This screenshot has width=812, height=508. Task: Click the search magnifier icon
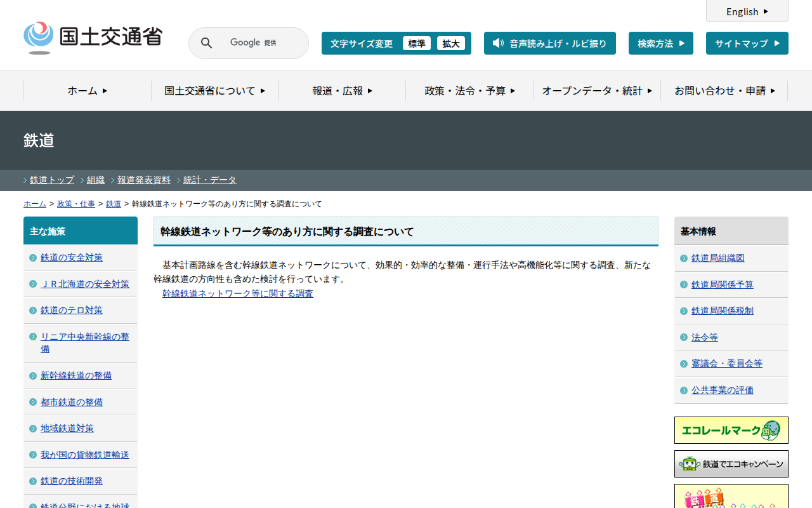207,43
